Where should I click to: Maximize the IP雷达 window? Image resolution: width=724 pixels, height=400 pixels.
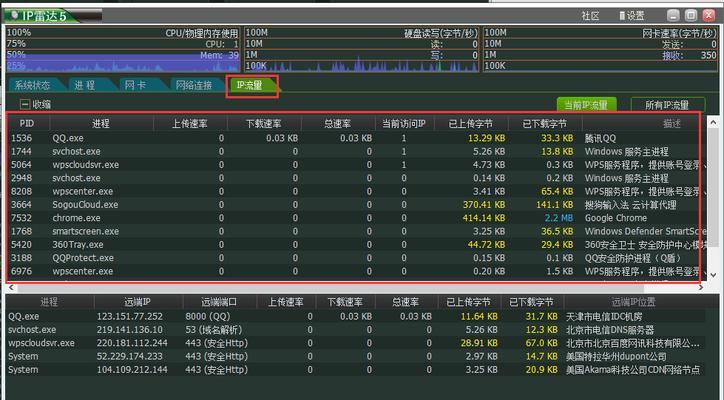tap(691, 15)
